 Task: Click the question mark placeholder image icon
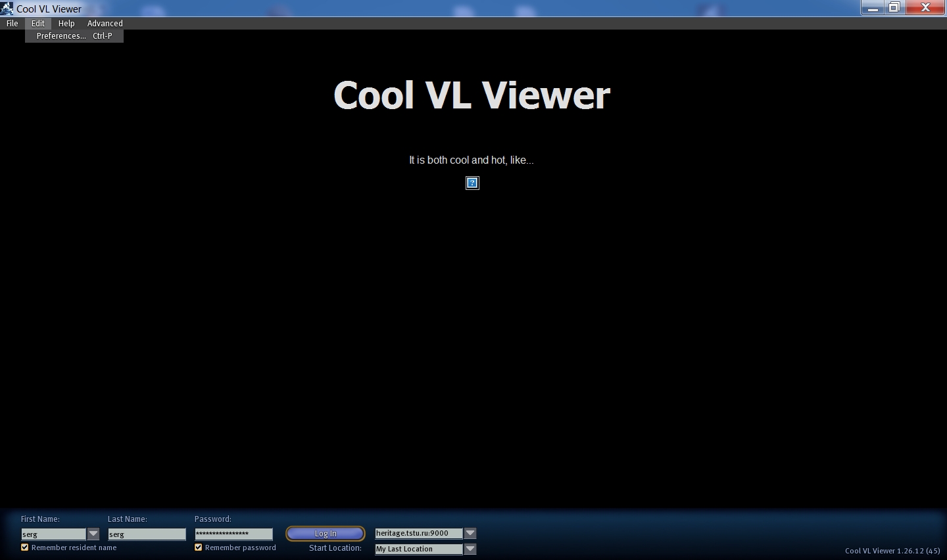(x=472, y=183)
